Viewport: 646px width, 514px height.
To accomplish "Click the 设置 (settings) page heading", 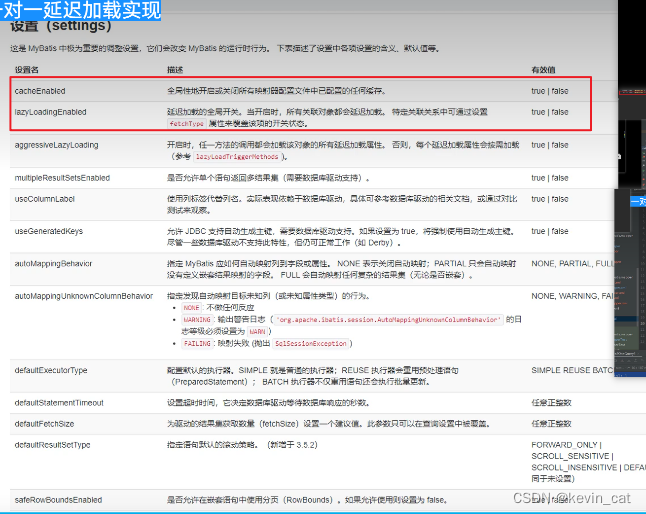I will [x=61, y=26].
